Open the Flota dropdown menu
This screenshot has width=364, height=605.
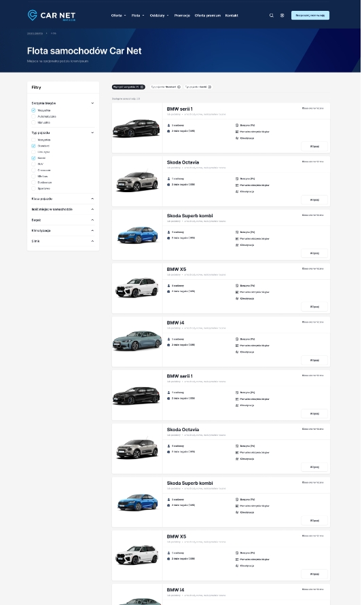[137, 16]
